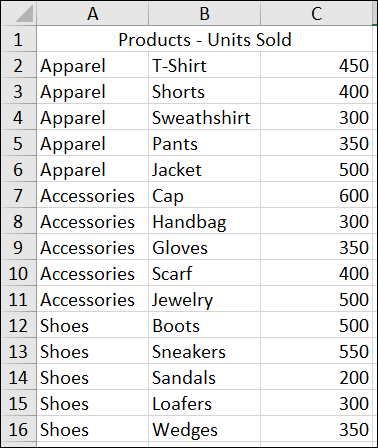Select the Apparel cell next to Jacket
This screenshot has width=378, height=448.
92,169
